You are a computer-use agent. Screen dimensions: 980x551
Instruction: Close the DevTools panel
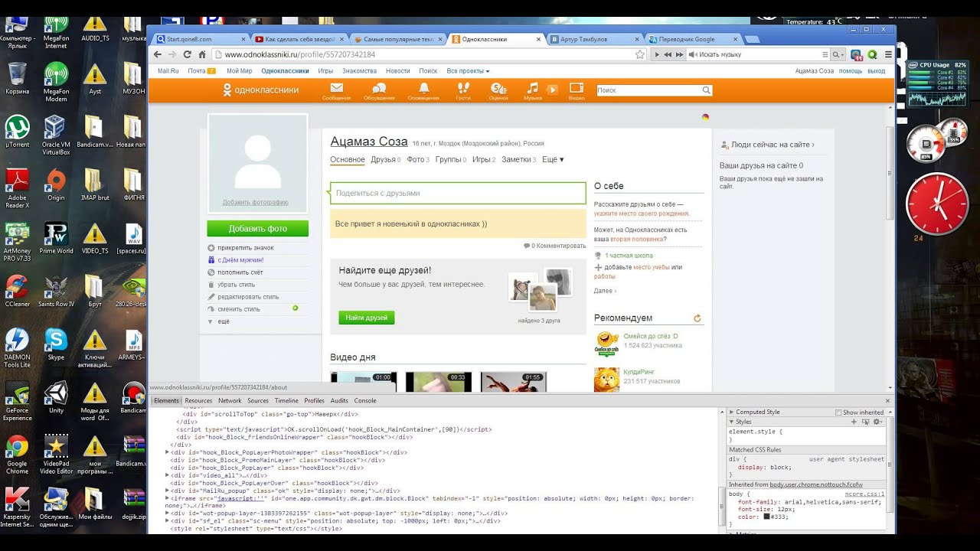point(888,400)
